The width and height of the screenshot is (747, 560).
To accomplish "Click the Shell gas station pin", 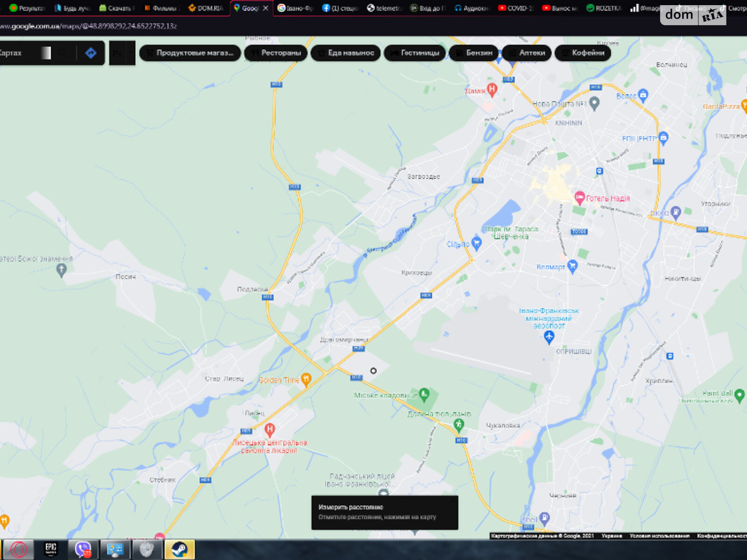I will tap(544, 518).
